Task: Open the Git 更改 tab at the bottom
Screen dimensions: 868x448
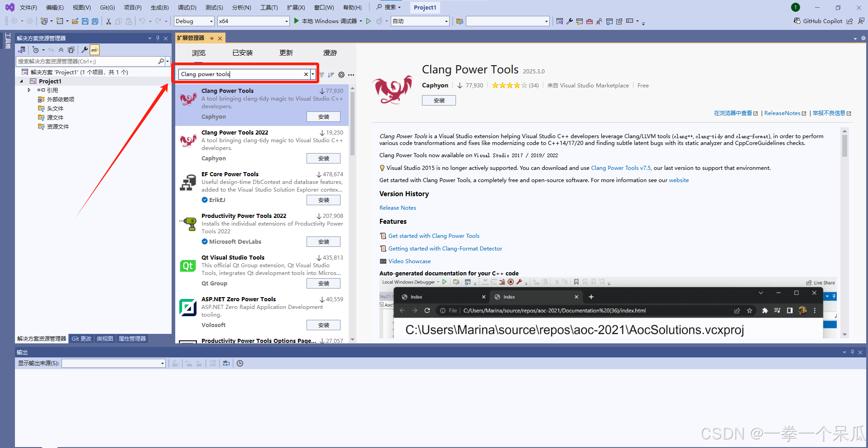Action: (x=81, y=338)
